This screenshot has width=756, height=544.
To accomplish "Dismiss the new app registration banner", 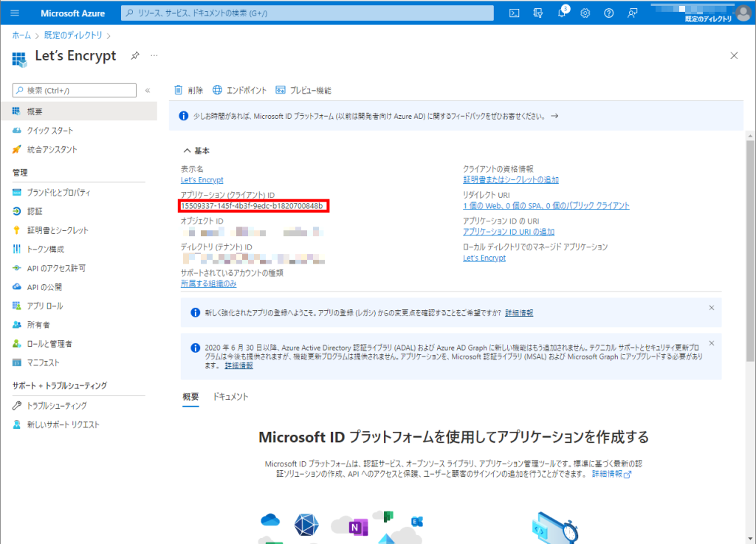I will coord(711,308).
